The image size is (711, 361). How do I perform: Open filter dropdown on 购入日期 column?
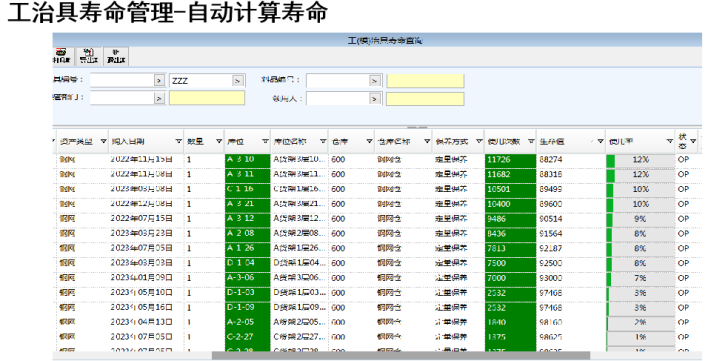179,141
